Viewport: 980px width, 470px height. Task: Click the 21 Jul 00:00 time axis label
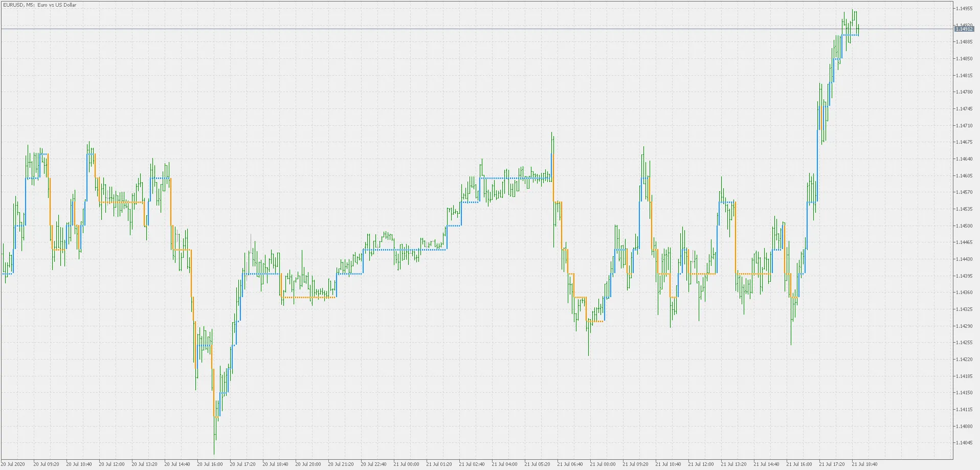[x=407, y=464]
